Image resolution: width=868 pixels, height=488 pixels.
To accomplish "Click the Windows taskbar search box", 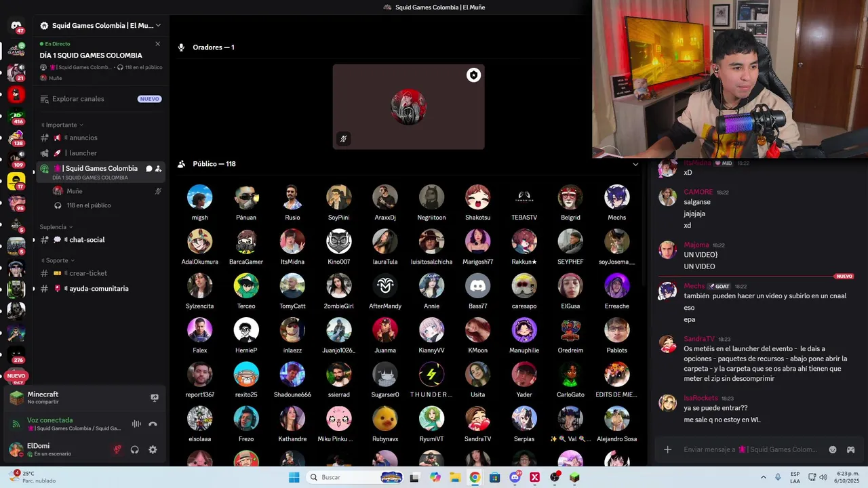I will pos(353,477).
